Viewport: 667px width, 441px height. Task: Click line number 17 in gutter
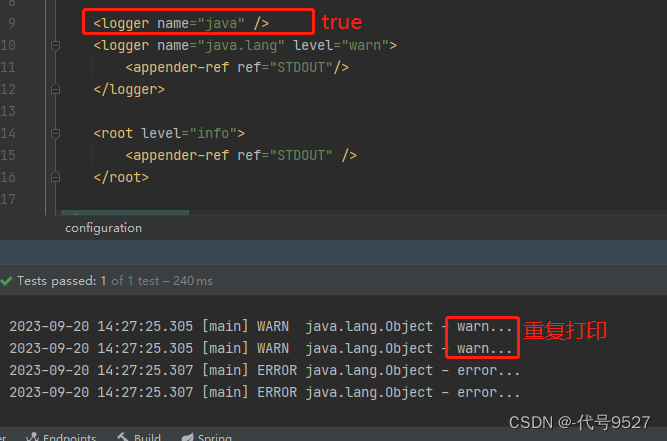pos(8,199)
